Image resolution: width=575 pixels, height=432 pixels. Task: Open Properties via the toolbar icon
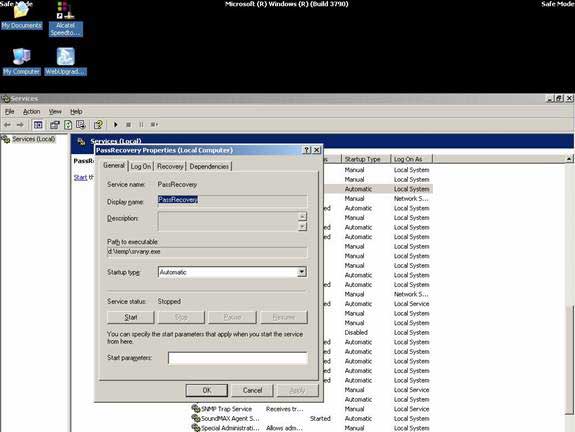click(55, 125)
